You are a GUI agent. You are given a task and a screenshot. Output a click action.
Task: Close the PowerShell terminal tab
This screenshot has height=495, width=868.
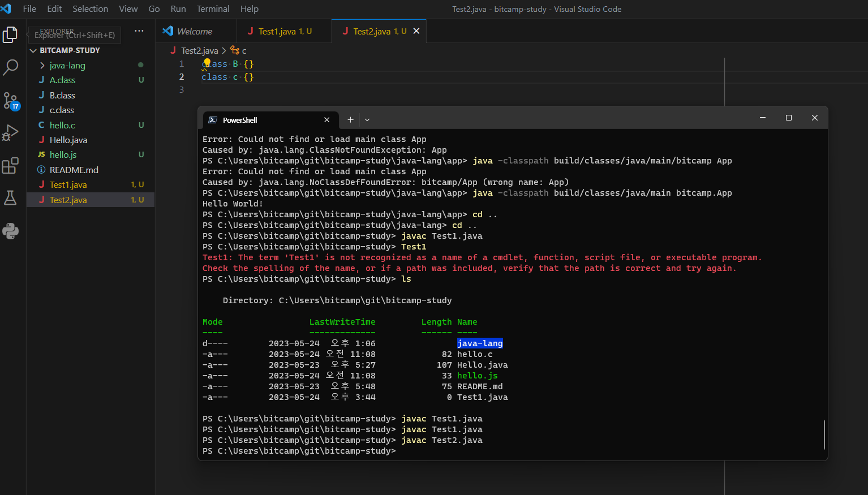click(x=326, y=120)
